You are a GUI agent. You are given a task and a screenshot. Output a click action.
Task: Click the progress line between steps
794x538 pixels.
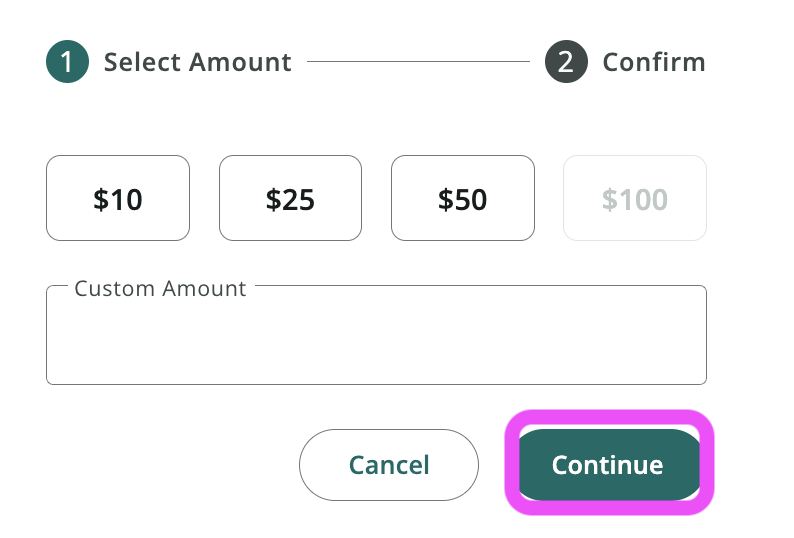click(418, 62)
